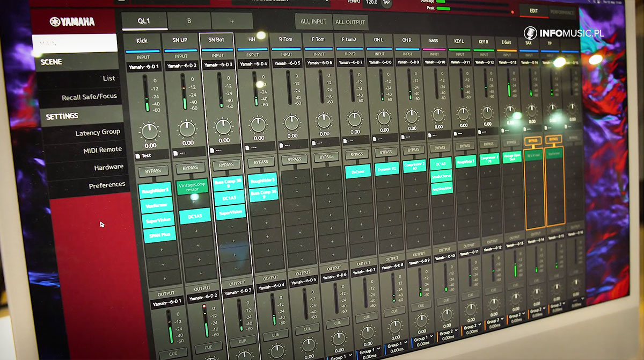Open MIDI Remote settings

(103, 150)
